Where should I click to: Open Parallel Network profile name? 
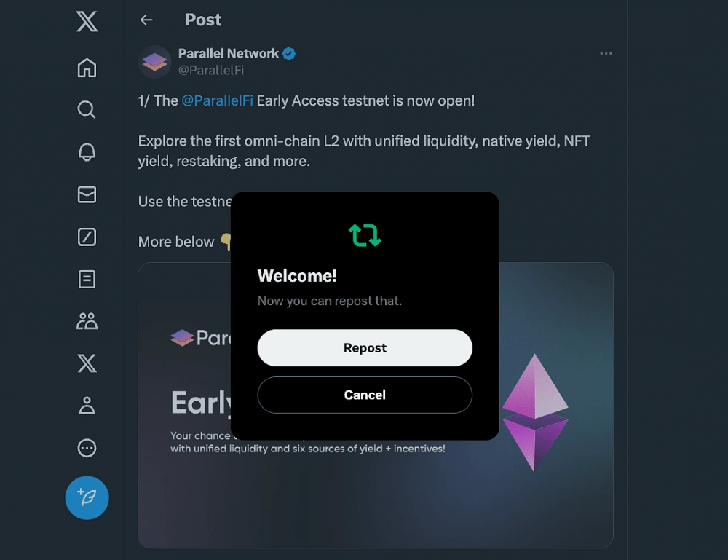[229, 53]
